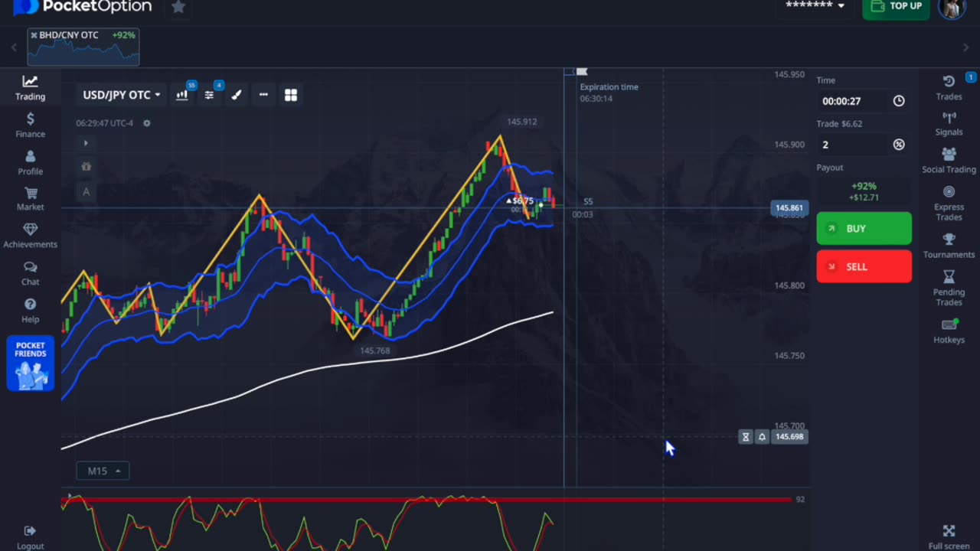Add the asset to favorites star

(x=178, y=7)
